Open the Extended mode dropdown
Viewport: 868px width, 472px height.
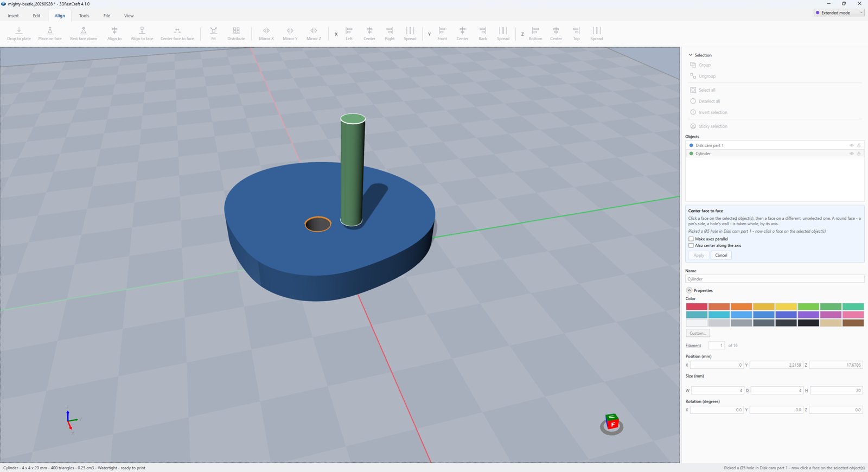pos(839,12)
